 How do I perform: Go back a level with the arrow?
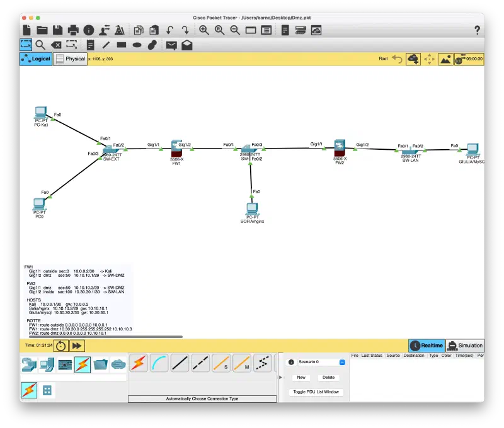pyautogui.click(x=398, y=59)
